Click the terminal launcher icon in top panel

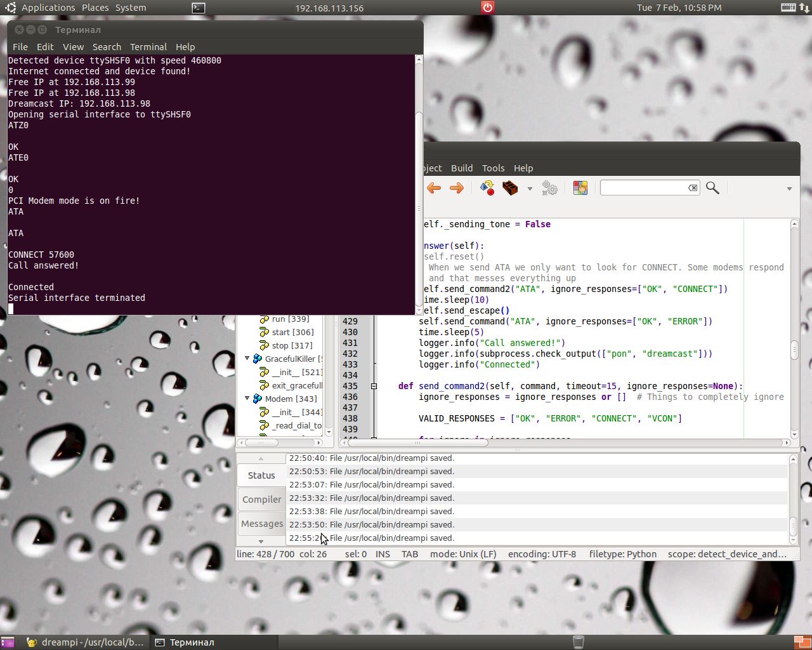199,8
